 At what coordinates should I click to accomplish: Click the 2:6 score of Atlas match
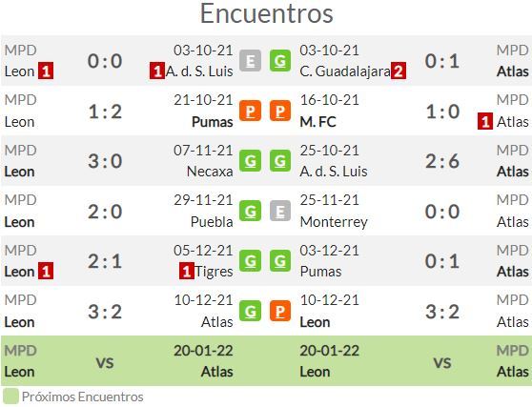(442, 161)
